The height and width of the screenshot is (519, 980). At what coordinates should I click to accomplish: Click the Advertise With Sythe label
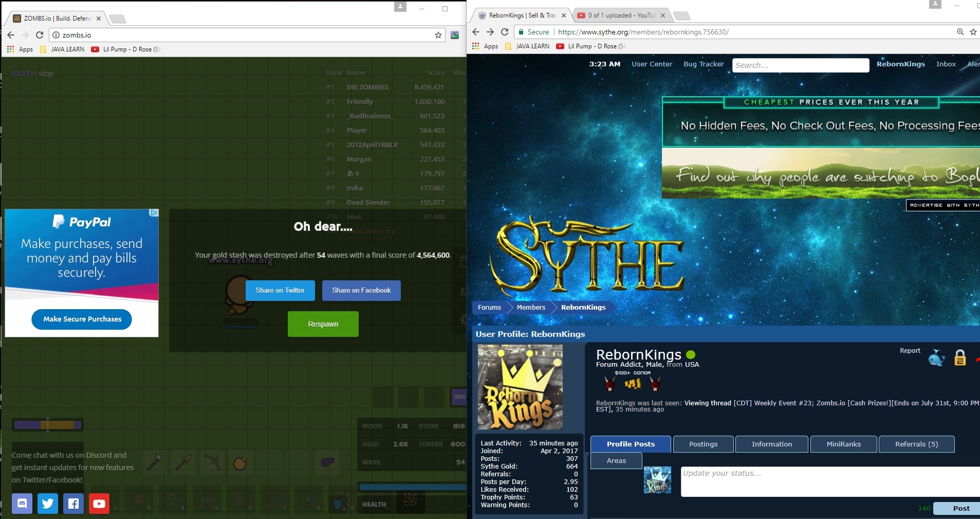(943, 205)
